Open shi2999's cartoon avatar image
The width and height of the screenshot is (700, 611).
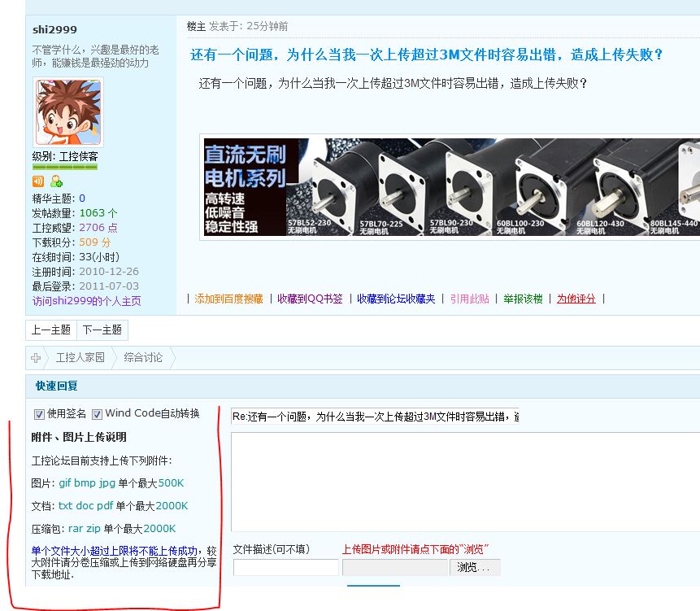pos(68,112)
